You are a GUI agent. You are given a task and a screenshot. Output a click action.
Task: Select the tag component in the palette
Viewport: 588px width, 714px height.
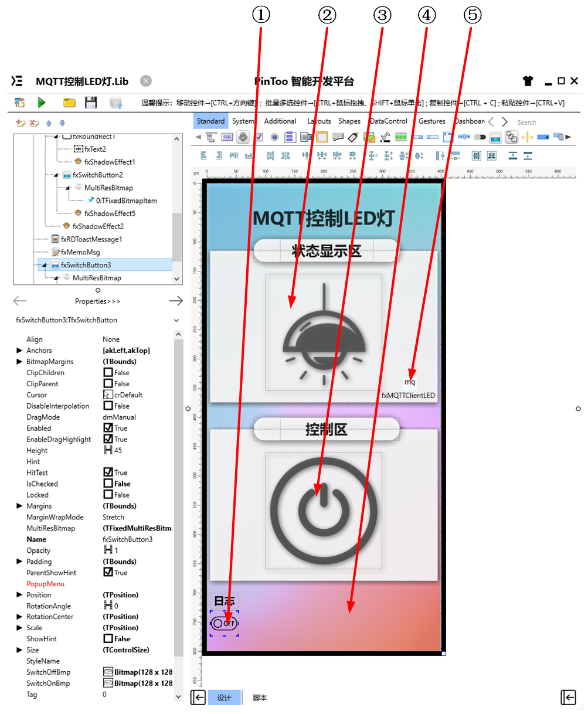pyautogui.click(x=353, y=137)
